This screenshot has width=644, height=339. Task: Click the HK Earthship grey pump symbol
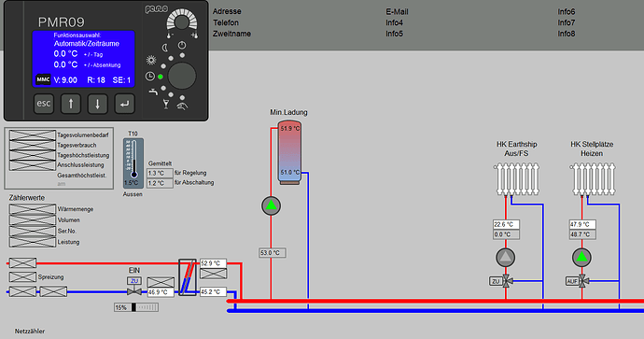pos(506,257)
